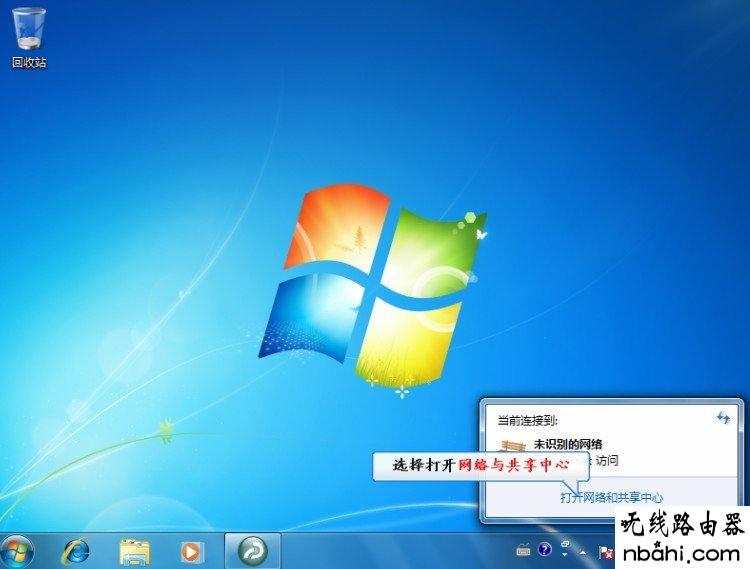Select the 未识别的网络 entry
This screenshot has width=750, height=569.
point(568,444)
